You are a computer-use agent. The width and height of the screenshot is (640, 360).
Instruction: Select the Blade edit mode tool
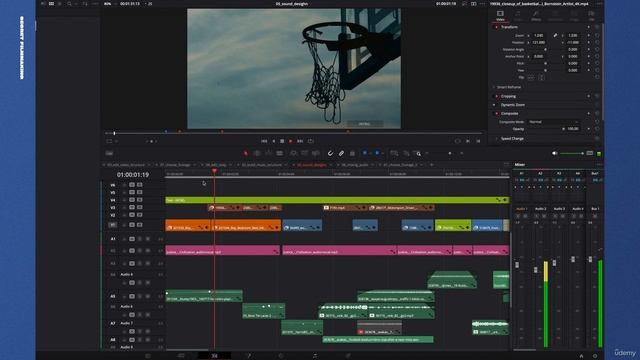pyautogui.click(x=280, y=153)
